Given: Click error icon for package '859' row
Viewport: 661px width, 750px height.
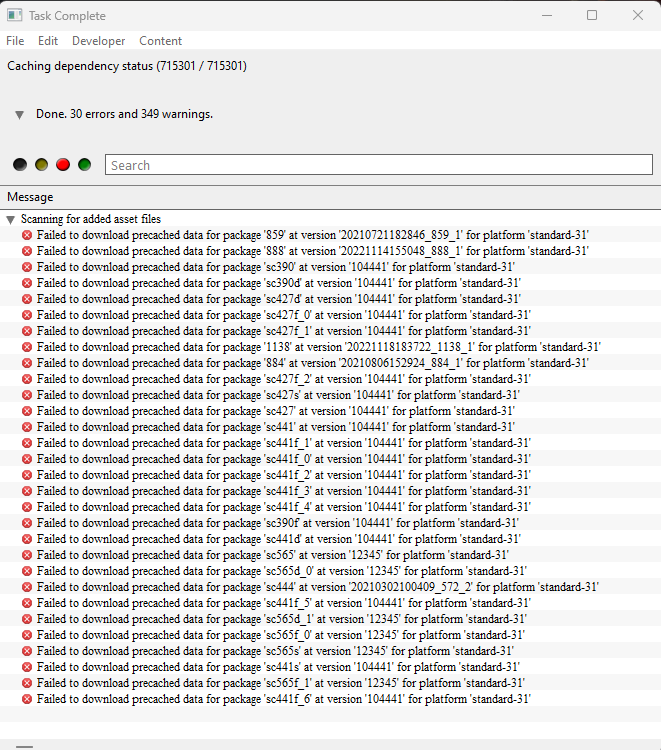Looking at the screenshot, I should pos(27,235).
